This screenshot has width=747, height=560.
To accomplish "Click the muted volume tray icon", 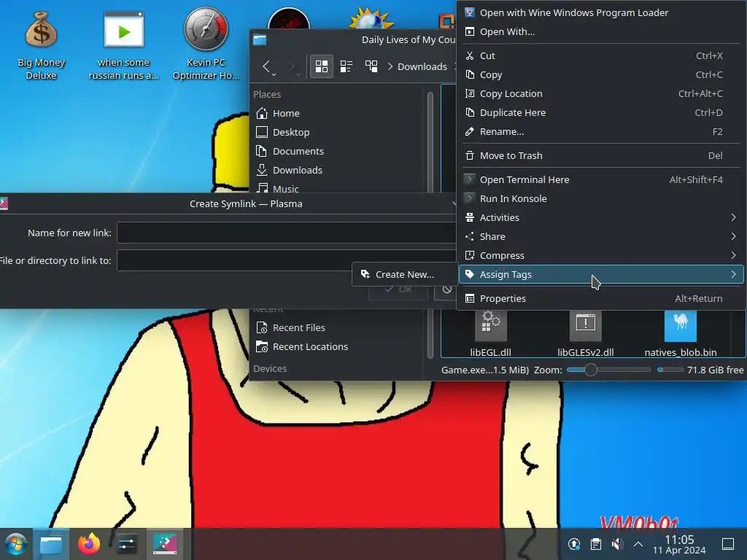I will pos(617,544).
